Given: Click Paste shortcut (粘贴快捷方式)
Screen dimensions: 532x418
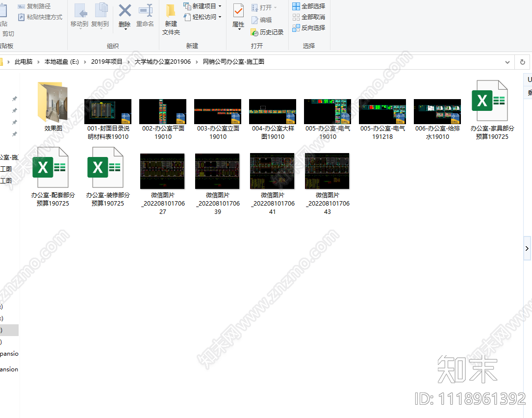Looking at the screenshot, I should (x=40, y=17).
